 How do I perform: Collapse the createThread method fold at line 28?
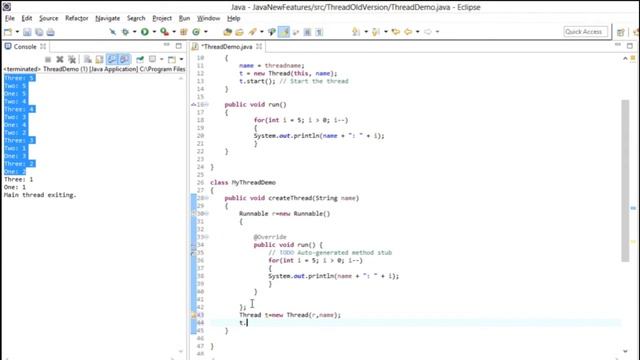click(207, 198)
